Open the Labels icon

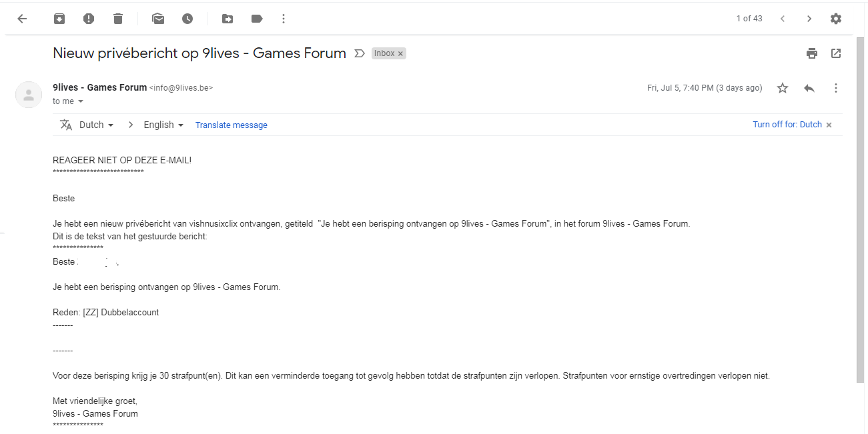point(257,19)
